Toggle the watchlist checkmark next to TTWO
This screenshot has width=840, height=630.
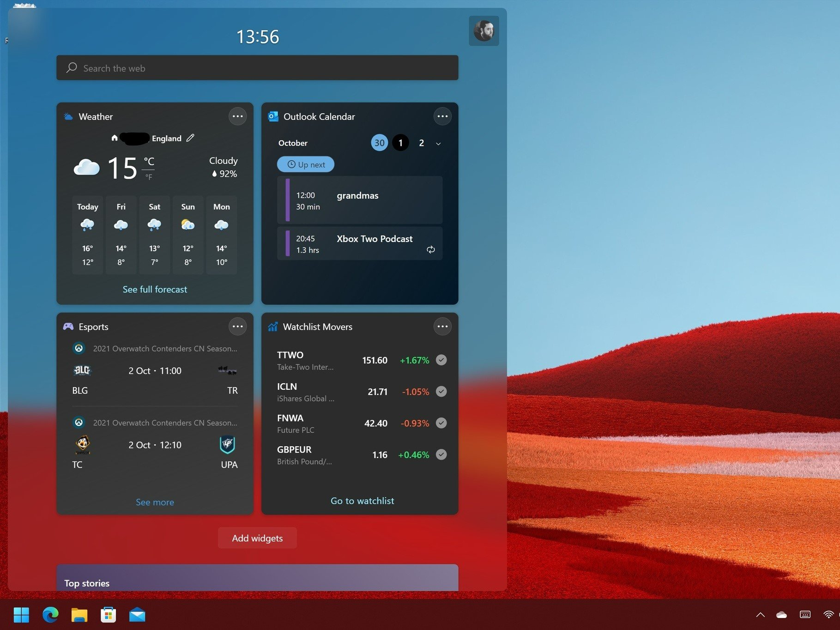(x=441, y=360)
